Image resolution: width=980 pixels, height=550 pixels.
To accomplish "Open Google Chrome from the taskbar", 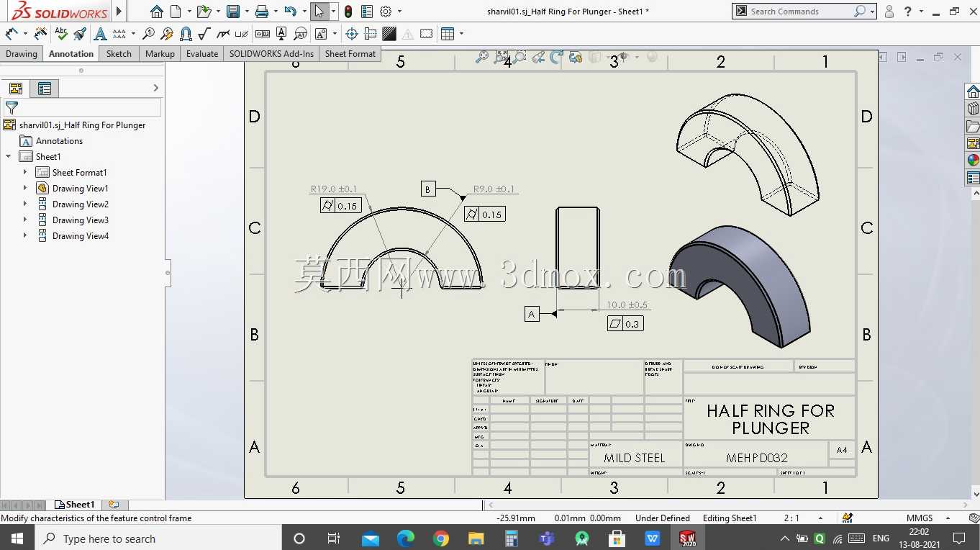I will (x=441, y=538).
